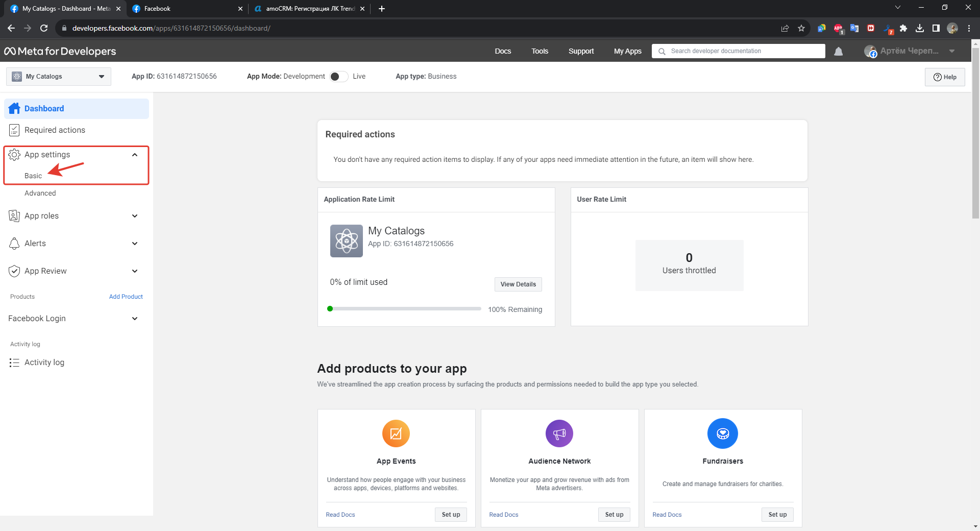This screenshot has width=980, height=531.
Task: Reload the page using browser refresh icon
Action: pos(44,28)
